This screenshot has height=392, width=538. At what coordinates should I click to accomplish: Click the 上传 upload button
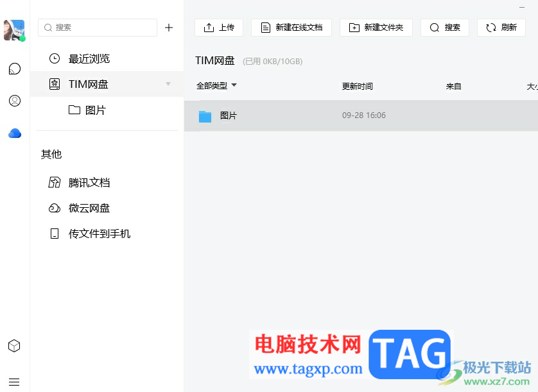coord(219,28)
